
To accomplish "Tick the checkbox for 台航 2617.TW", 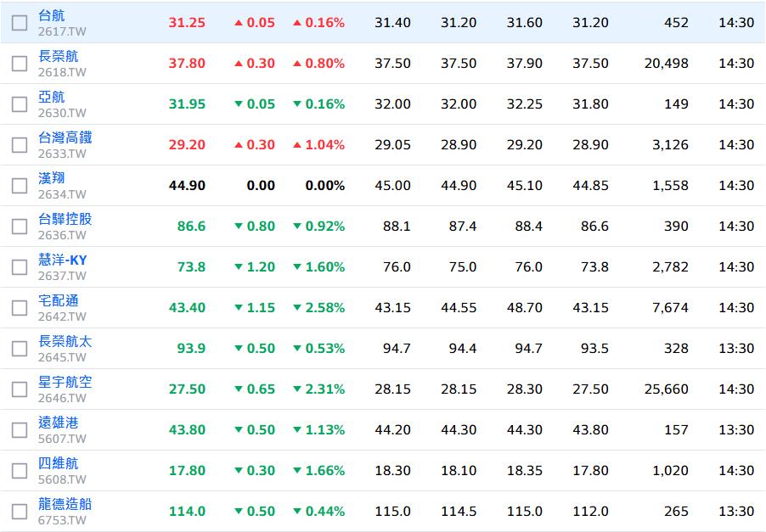I will (x=20, y=23).
